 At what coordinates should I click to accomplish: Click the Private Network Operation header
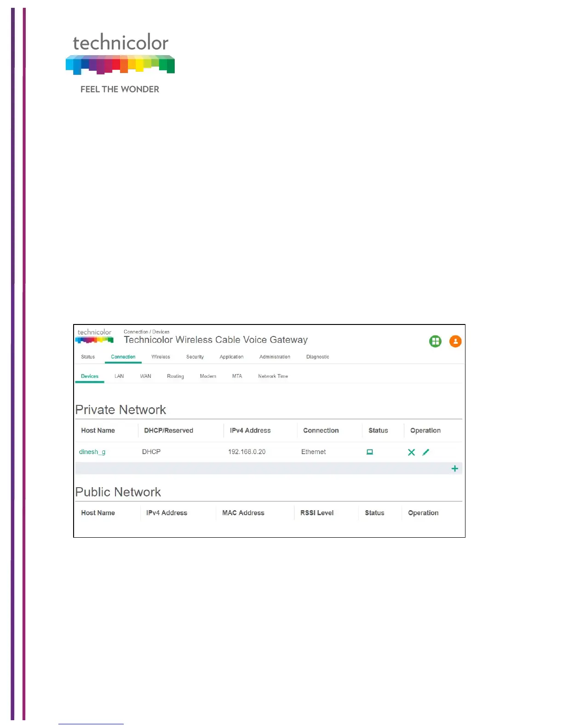click(x=425, y=431)
